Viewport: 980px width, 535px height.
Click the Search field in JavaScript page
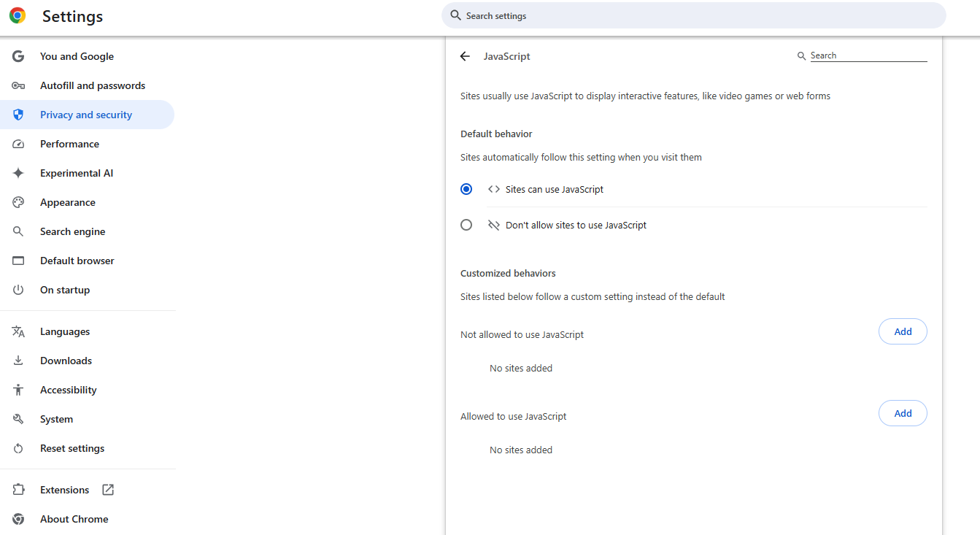click(x=868, y=55)
